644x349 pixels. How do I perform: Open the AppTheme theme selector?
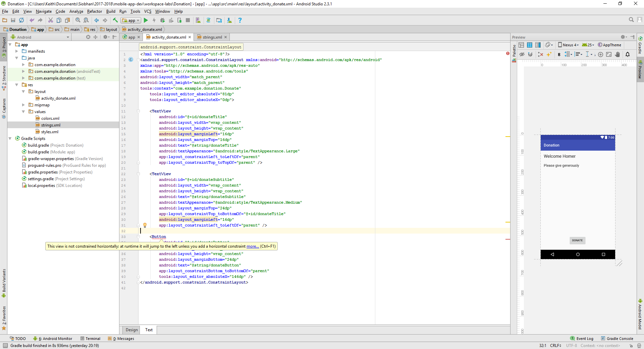tap(609, 45)
